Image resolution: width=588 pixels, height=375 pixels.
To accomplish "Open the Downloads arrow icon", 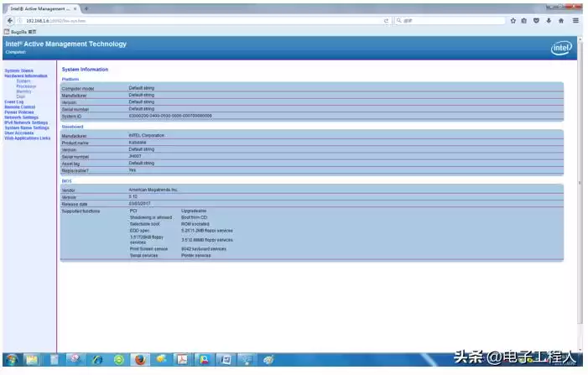I will point(549,20).
